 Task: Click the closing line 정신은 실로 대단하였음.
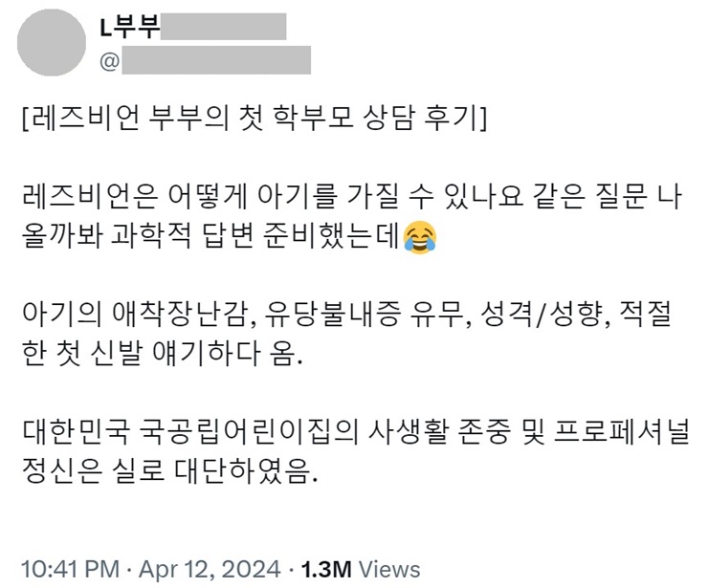click(x=169, y=470)
